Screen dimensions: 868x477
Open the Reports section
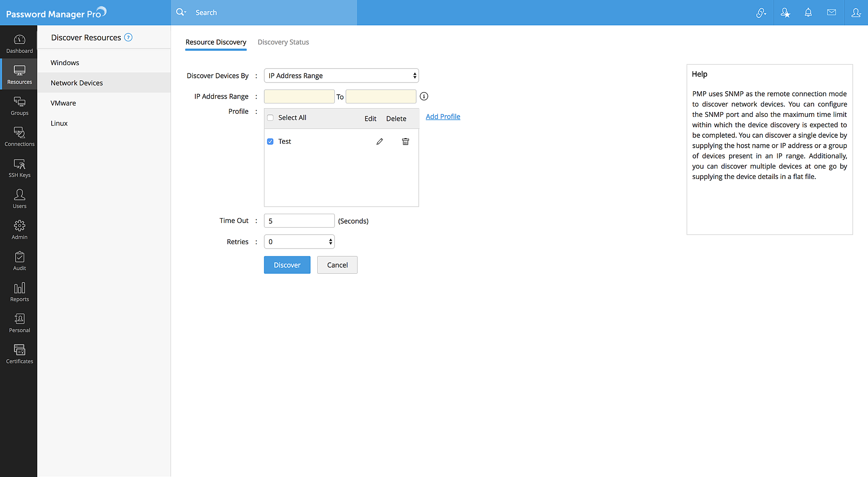tap(19, 291)
